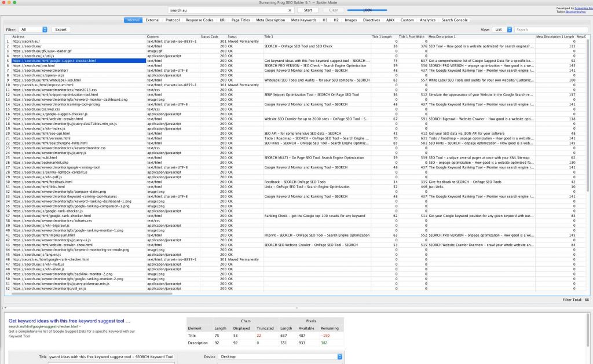The height and width of the screenshot is (364, 593).
Task: Open the Filter dropdown set to All
Action: click(33, 30)
